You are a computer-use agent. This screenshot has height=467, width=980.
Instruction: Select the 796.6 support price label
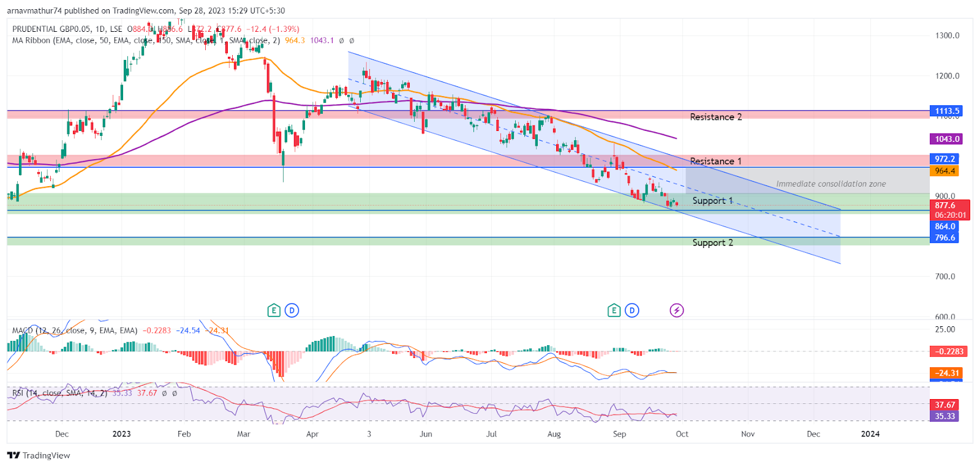pos(944,237)
